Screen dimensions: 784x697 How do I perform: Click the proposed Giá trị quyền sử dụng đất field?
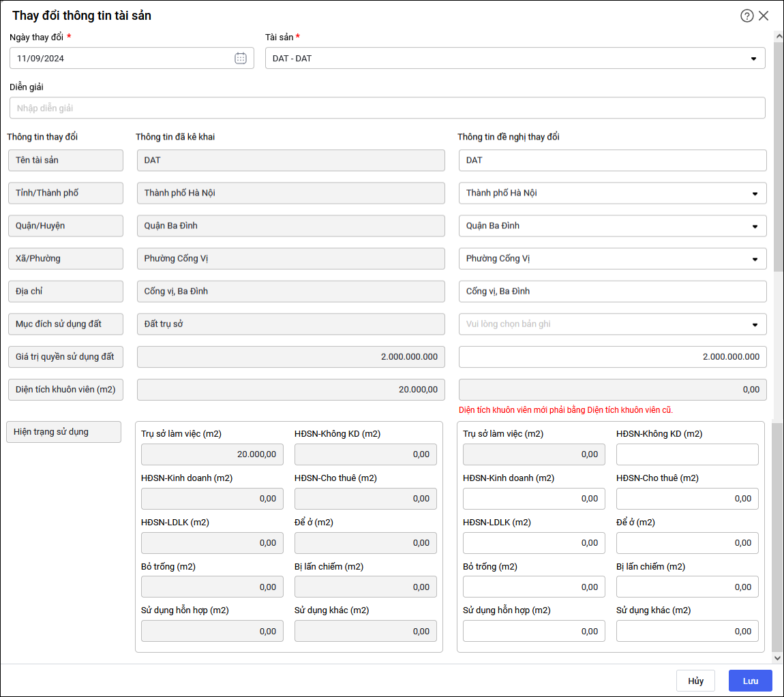612,357
